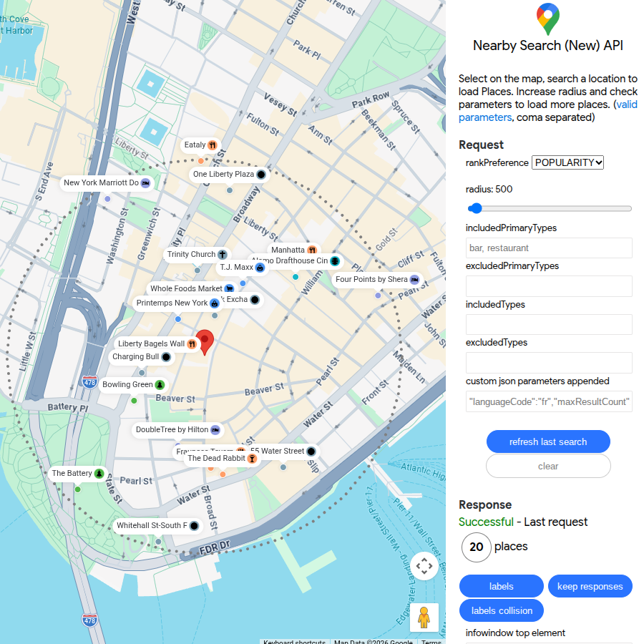Click the includedTypes input field
The image size is (644, 644).
pyautogui.click(x=549, y=325)
